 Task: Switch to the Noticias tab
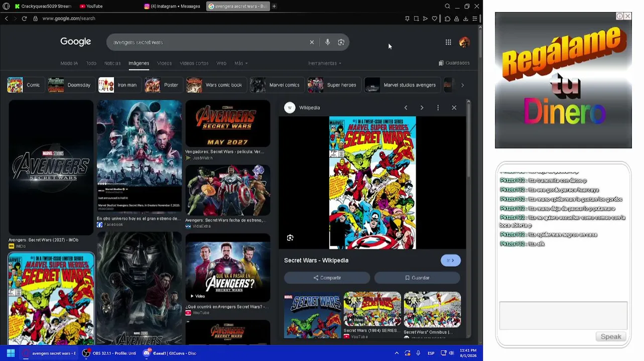point(112,63)
